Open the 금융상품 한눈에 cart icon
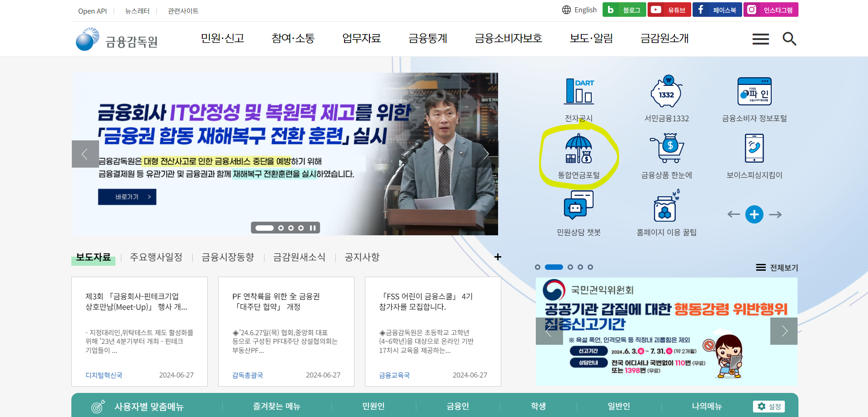The height and width of the screenshot is (417, 868). (x=667, y=149)
